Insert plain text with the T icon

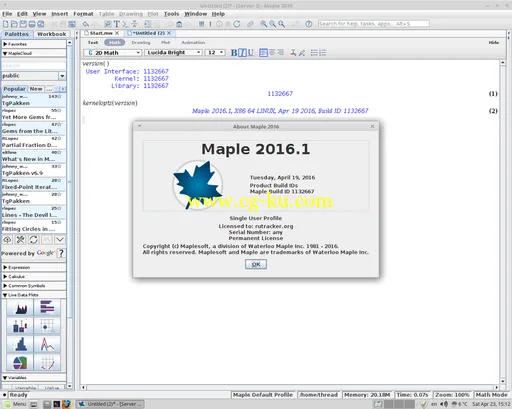[117, 24]
